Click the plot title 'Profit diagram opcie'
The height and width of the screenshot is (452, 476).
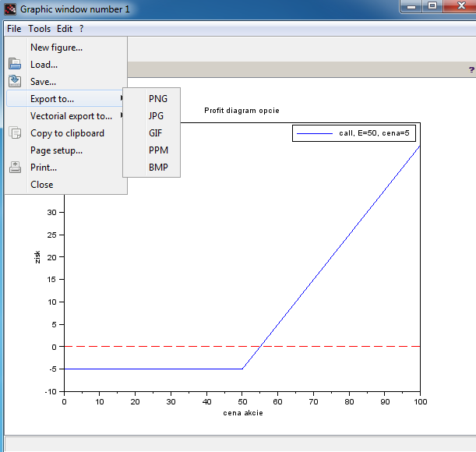(242, 111)
